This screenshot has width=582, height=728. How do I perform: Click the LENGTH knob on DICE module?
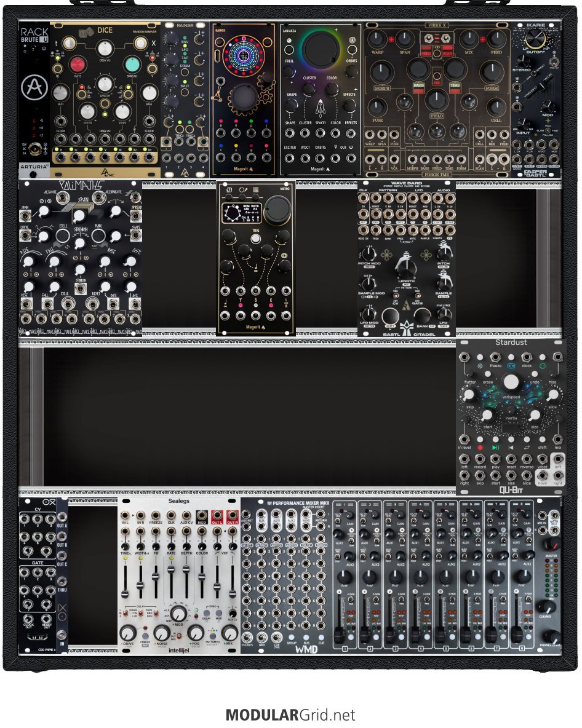[x=105, y=84]
